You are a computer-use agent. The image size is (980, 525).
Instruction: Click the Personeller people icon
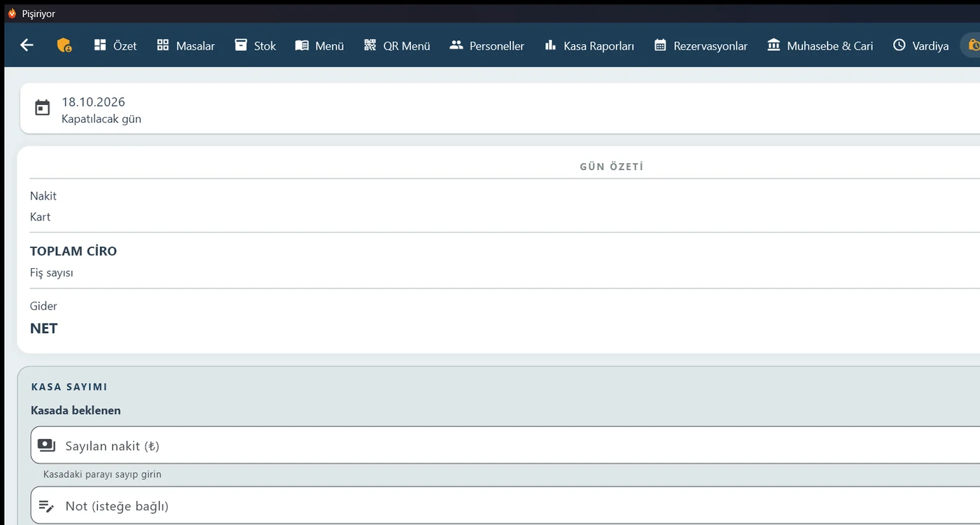(x=456, y=45)
